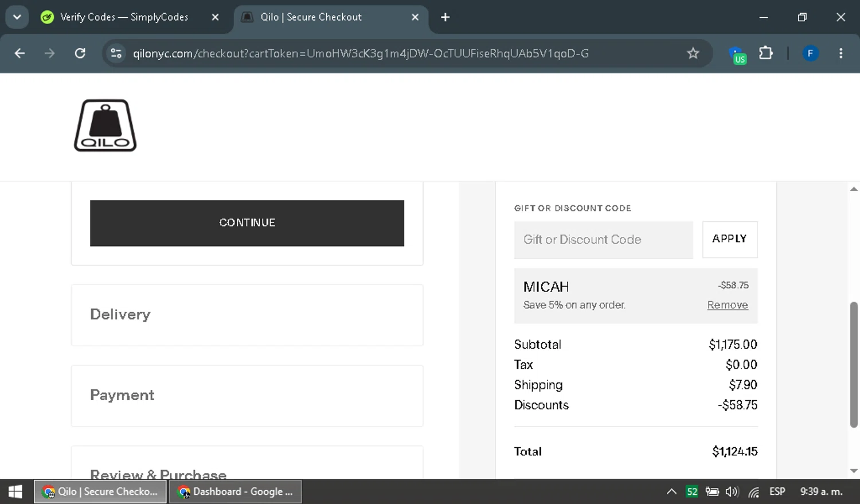
Task: Click the browser forward arrow
Action: [x=50, y=53]
